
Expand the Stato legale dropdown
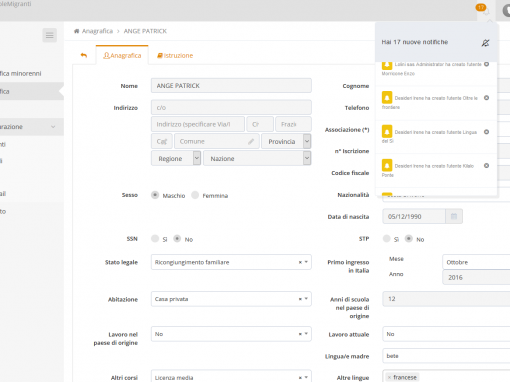click(306, 262)
